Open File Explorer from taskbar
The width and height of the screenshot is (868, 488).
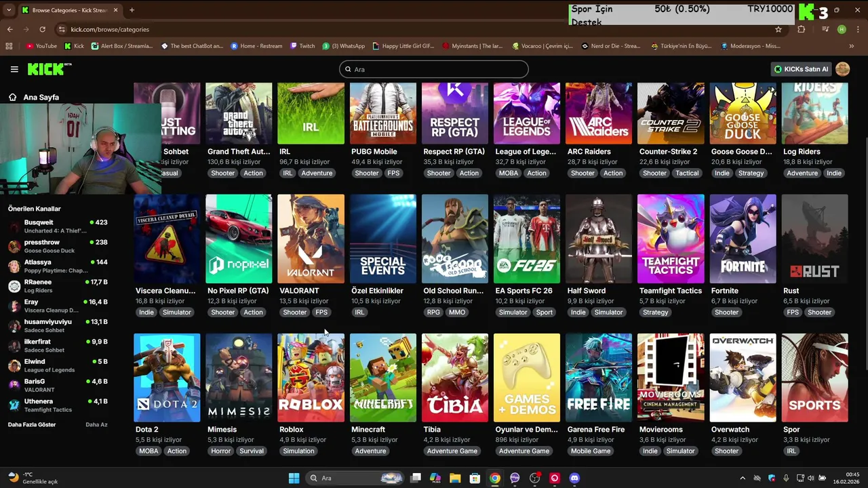(x=455, y=478)
